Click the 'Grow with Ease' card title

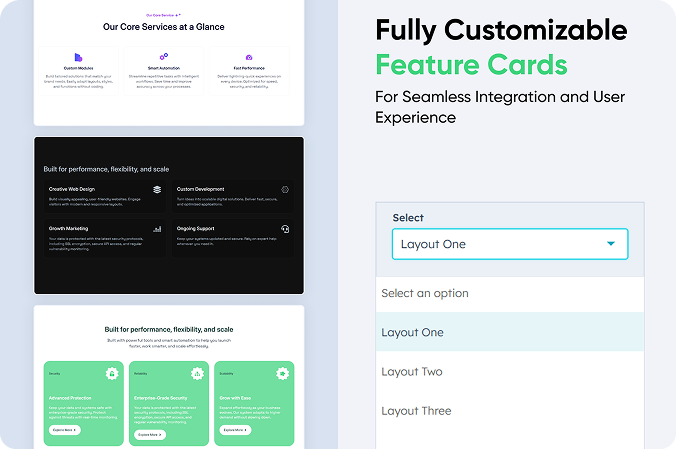point(235,398)
